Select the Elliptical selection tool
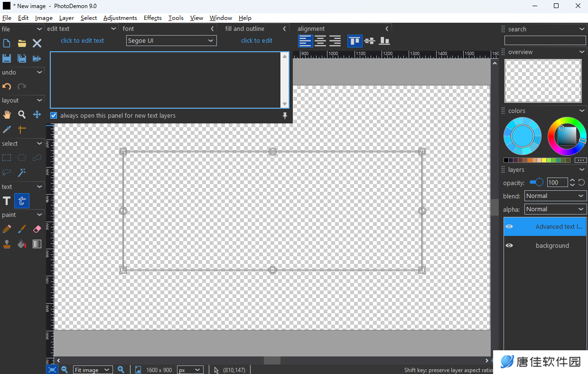Image resolution: width=588 pixels, height=374 pixels. tap(22, 158)
